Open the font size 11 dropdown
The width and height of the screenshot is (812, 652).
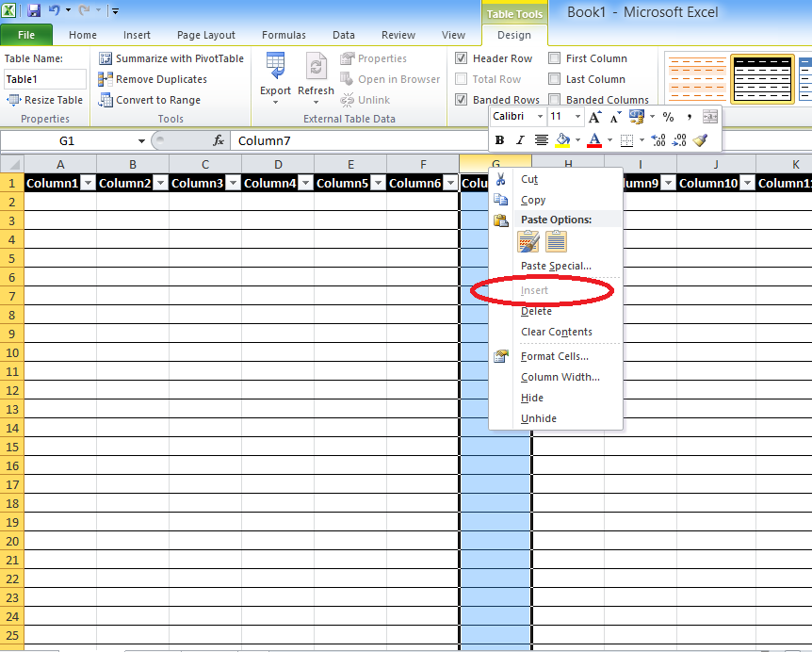click(578, 117)
